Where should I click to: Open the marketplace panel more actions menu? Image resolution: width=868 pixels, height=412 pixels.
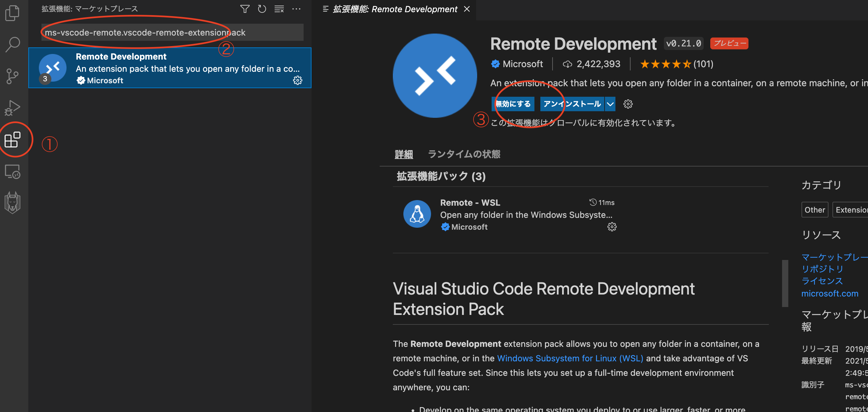296,9
